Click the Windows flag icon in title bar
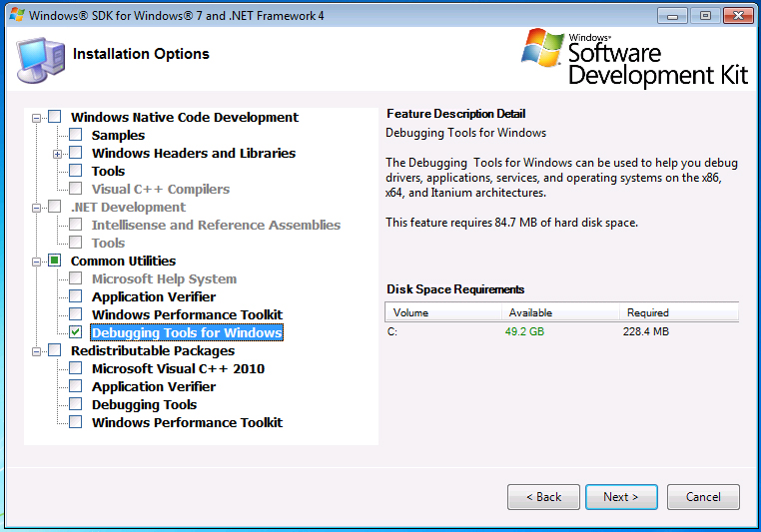 (17, 15)
